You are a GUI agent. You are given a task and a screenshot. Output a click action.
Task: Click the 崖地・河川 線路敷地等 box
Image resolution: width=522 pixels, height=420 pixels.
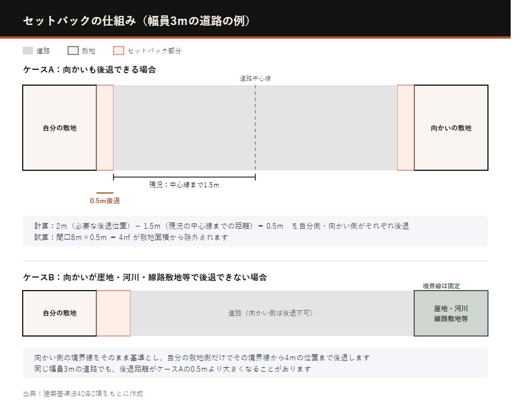pyautogui.click(x=451, y=313)
